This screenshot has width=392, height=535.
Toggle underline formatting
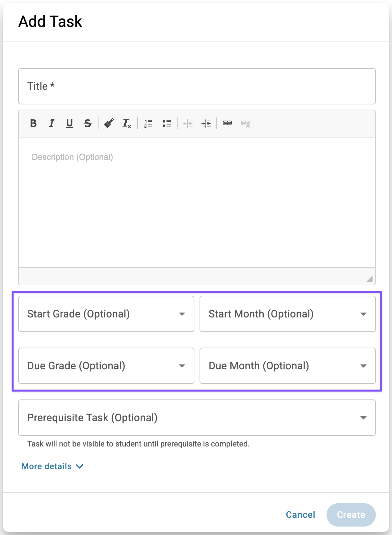(69, 124)
